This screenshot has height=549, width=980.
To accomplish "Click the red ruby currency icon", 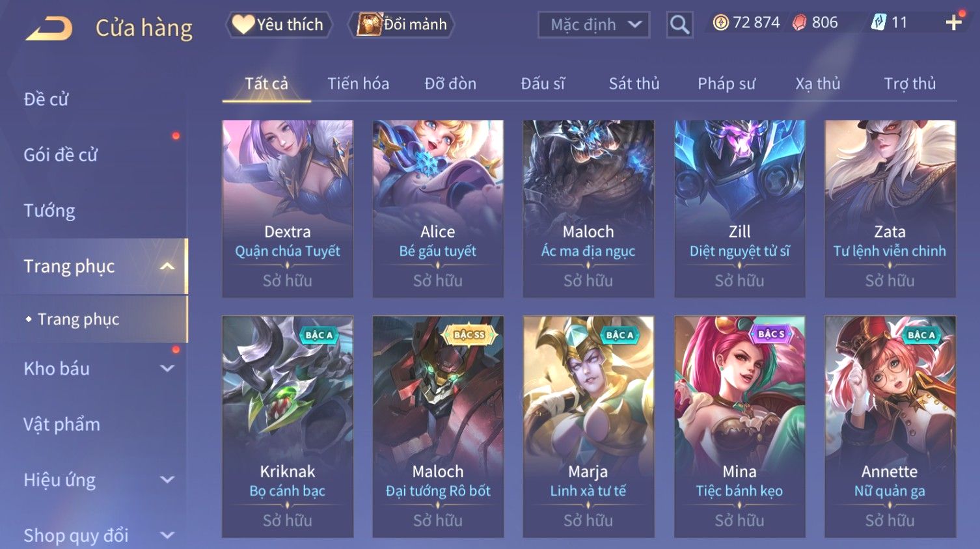I will 799,23.
